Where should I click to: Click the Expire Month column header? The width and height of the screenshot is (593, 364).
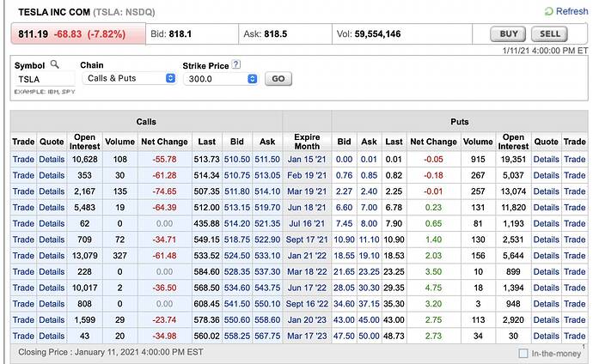click(x=307, y=142)
